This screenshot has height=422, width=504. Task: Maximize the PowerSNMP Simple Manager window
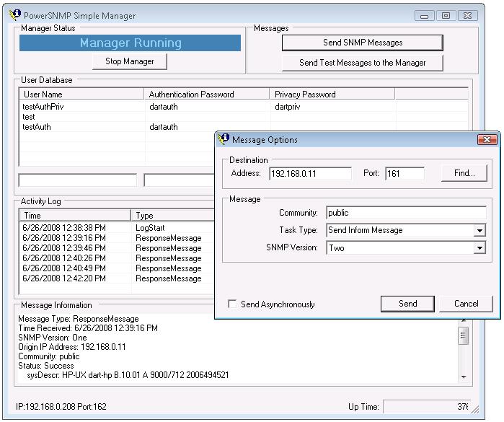tap(446, 15)
